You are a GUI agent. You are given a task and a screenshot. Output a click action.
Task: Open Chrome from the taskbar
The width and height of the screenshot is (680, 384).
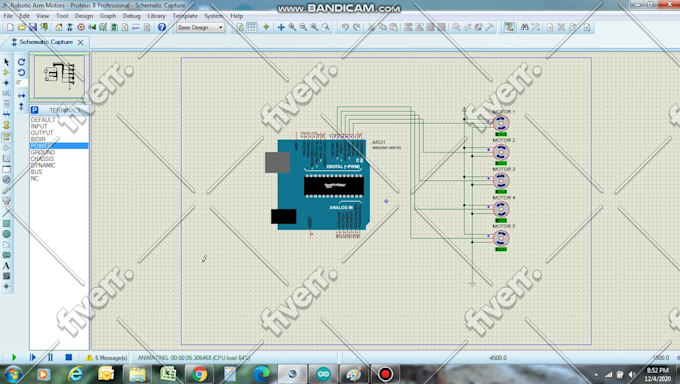tap(199, 374)
